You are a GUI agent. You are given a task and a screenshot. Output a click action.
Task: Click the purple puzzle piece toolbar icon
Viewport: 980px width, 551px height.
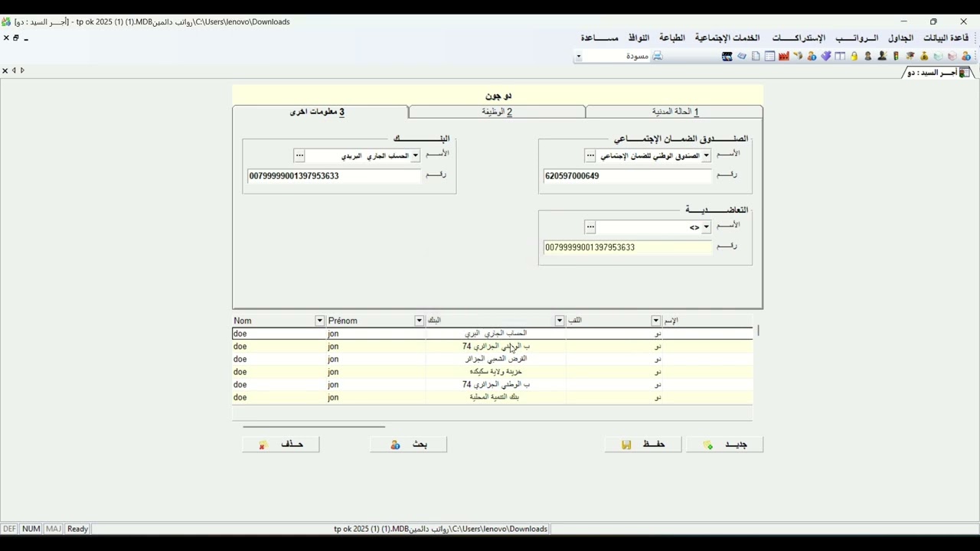point(826,56)
